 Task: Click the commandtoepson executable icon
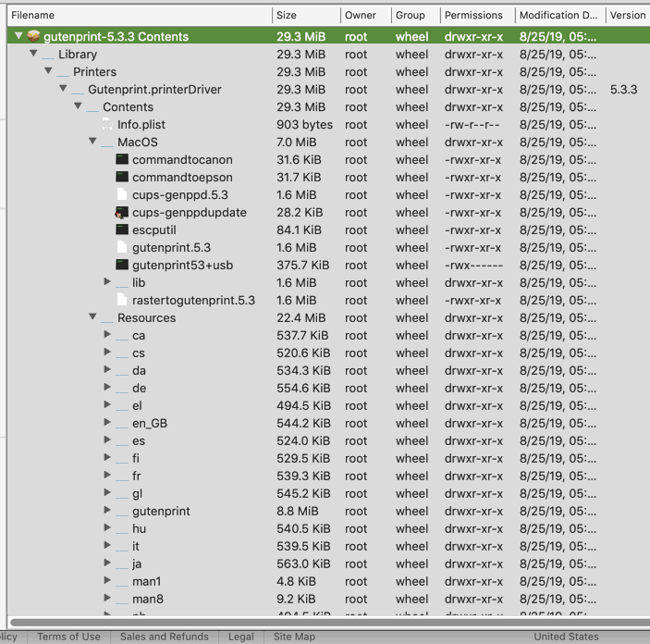122,177
